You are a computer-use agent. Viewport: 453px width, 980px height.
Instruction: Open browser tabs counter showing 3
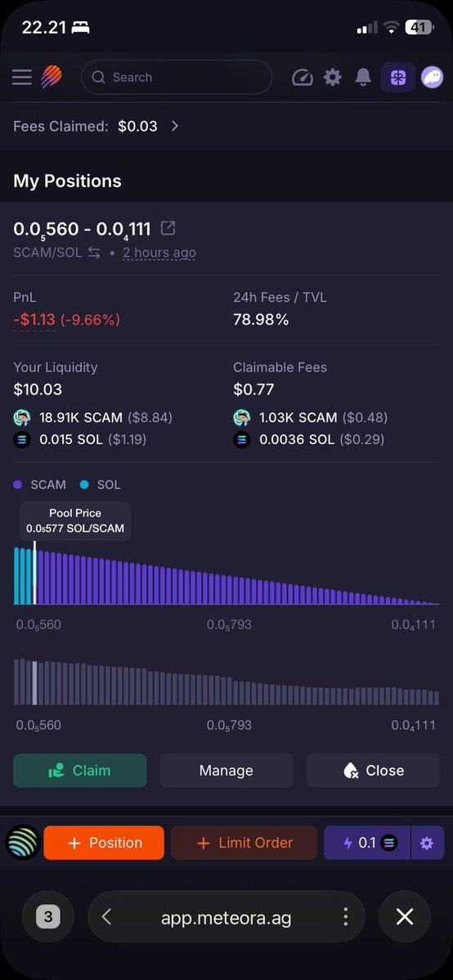pyautogui.click(x=48, y=917)
